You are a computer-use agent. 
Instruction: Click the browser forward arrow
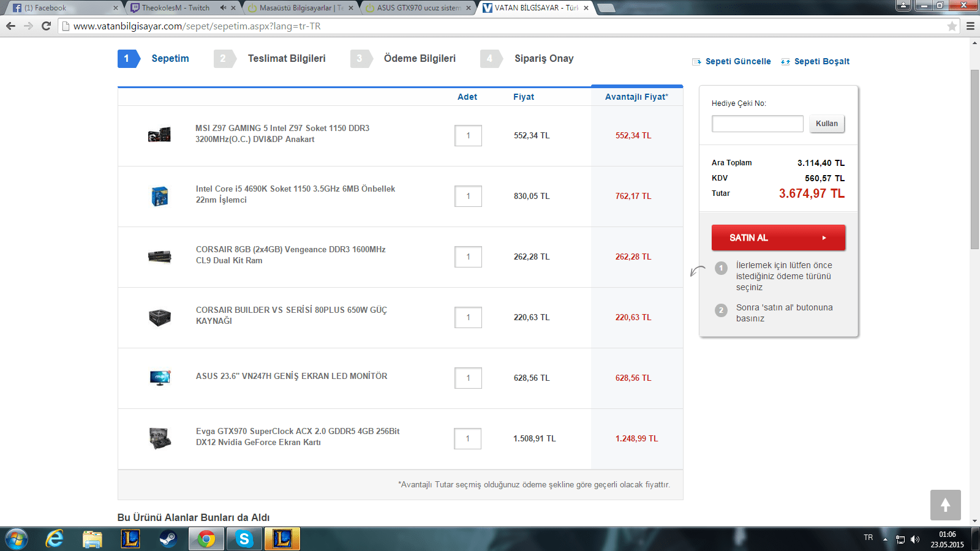[x=28, y=26]
